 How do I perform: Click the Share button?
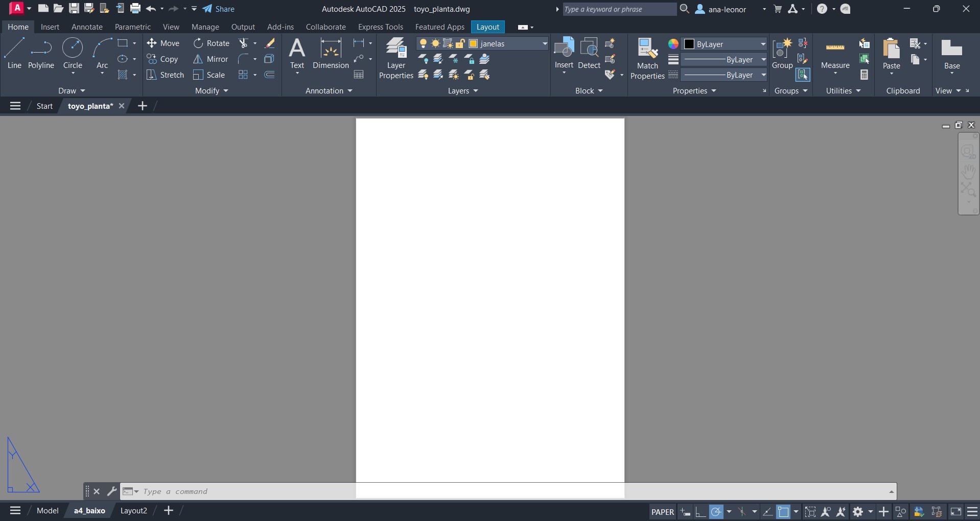point(219,9)
